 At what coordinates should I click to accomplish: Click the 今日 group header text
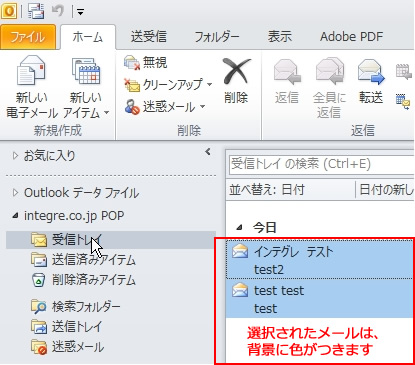tap(265, 228)
